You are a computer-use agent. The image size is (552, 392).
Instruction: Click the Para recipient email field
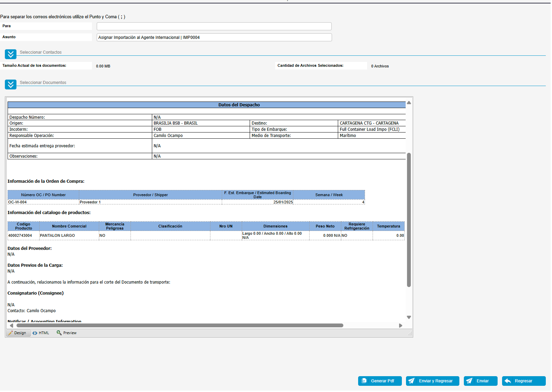point(214,27)
